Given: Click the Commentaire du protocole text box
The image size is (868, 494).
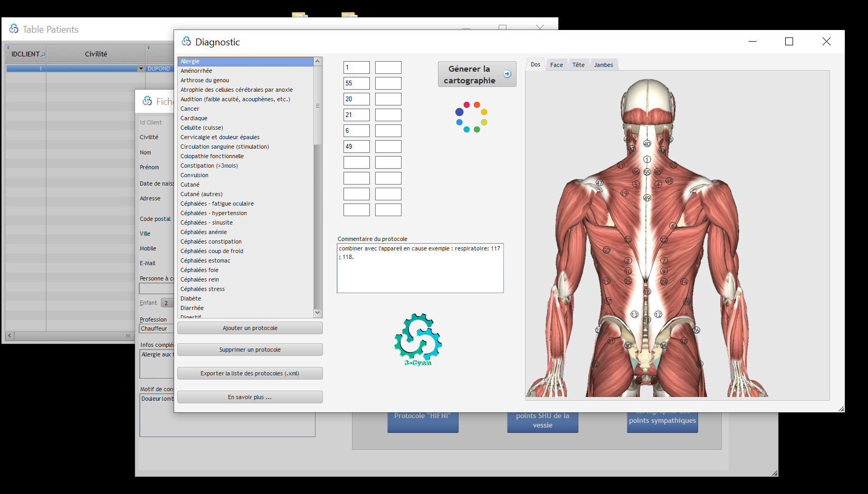Looking at the screenshot, I should (420, 268).
